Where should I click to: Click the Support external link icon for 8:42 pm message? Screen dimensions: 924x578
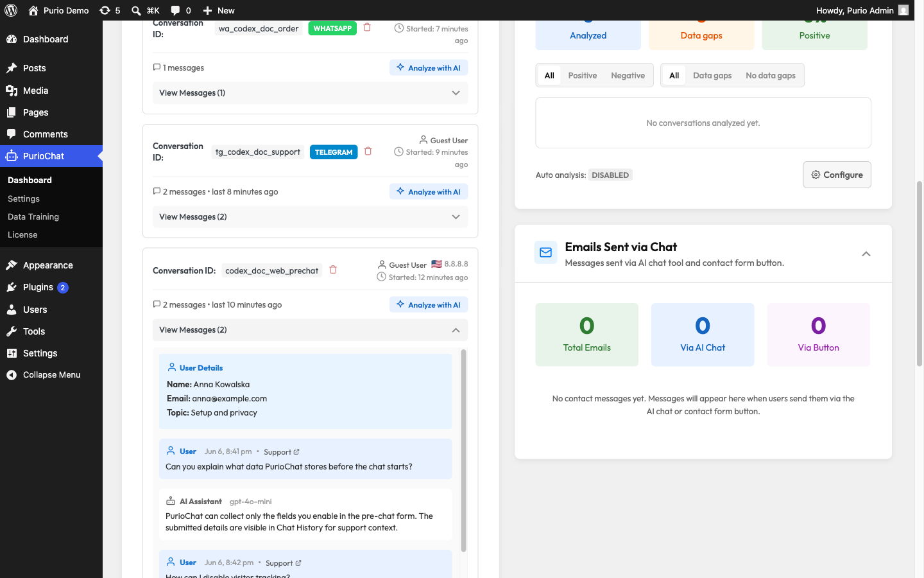298,563
